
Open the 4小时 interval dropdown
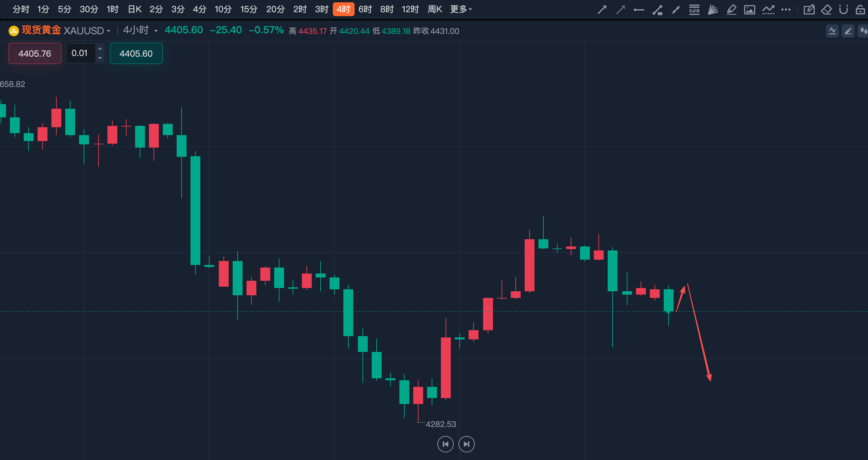point(140,30)
